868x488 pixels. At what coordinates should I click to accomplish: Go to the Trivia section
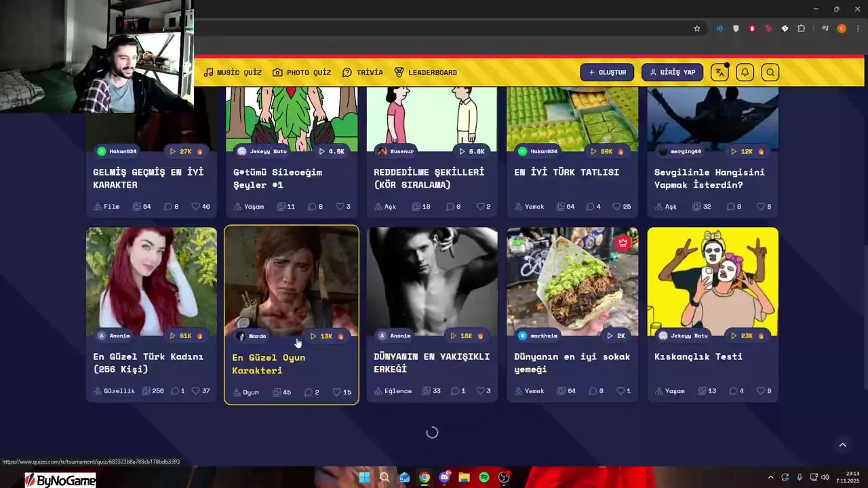click(x=363, y=73)
